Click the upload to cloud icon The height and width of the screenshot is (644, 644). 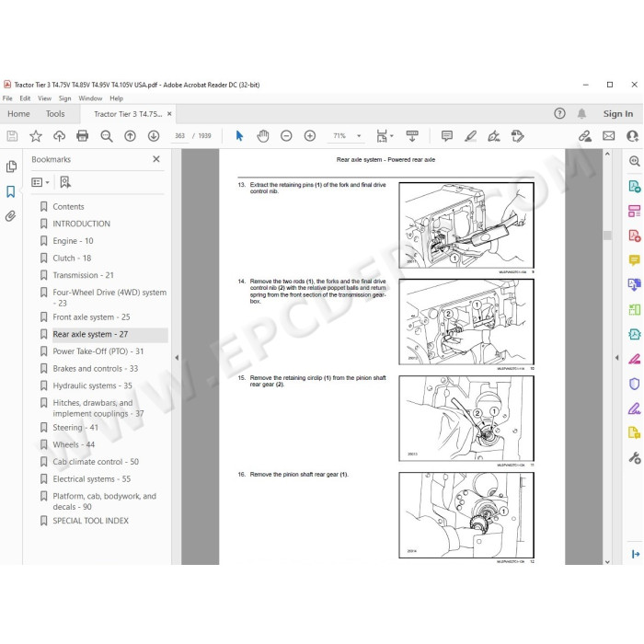point(59,136)
